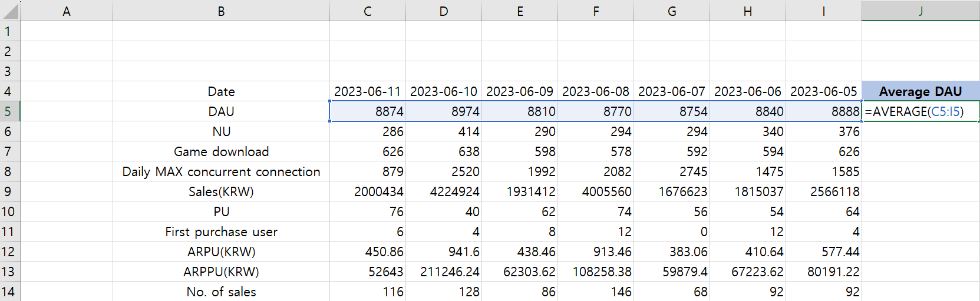Select column J header
This screenshot has width=980, height=301.
(x=920, y=11)
